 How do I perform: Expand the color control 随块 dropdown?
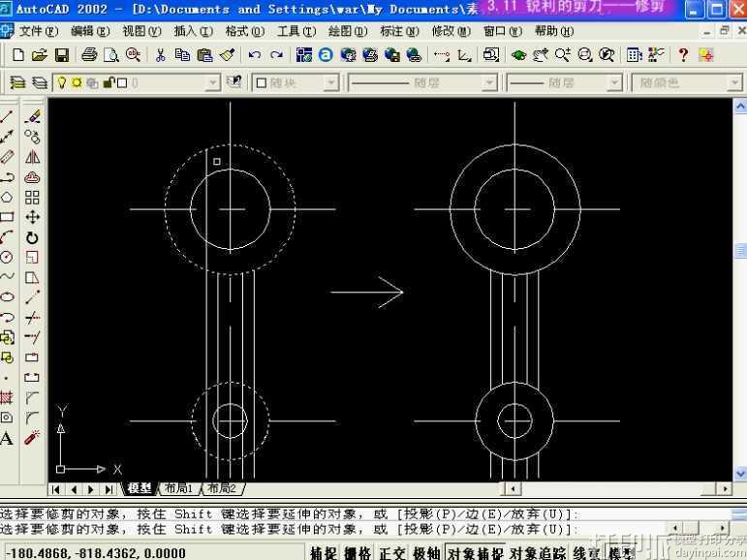(x=331, y=83)
